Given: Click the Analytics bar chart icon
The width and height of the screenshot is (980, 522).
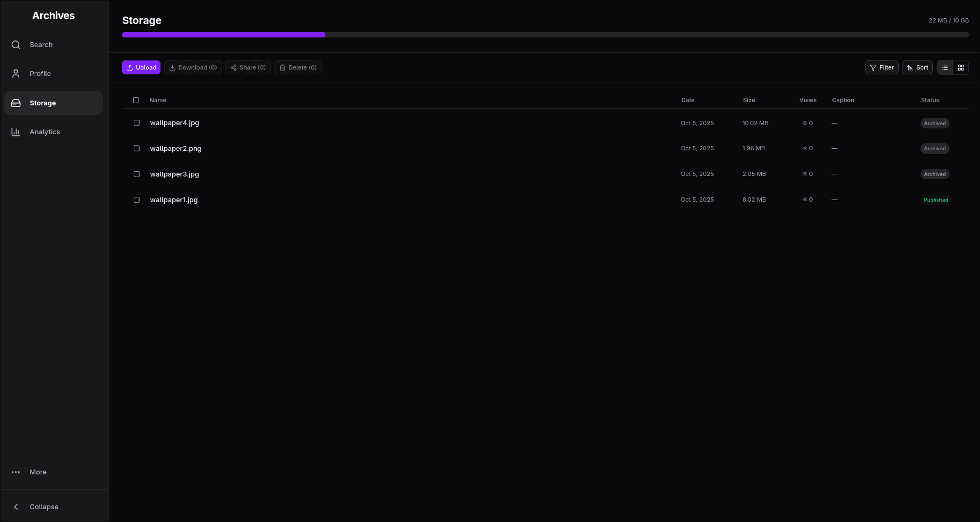Looking at the screenshot, I should 16,132.
